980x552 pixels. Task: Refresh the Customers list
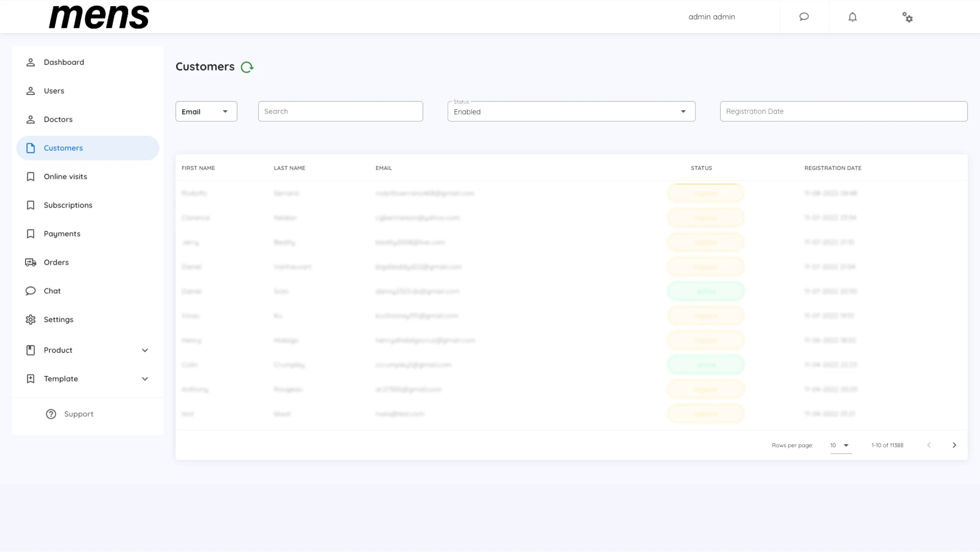pyautogui.click(x=247, y=67)
